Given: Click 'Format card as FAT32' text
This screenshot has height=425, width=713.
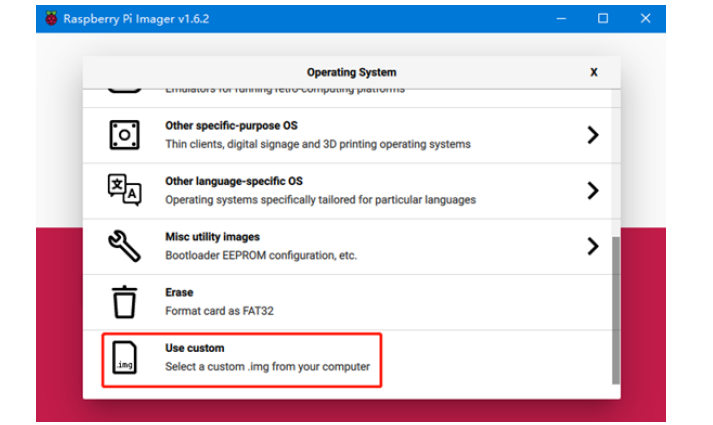Looking at the screenshot, I should (219, 311).
